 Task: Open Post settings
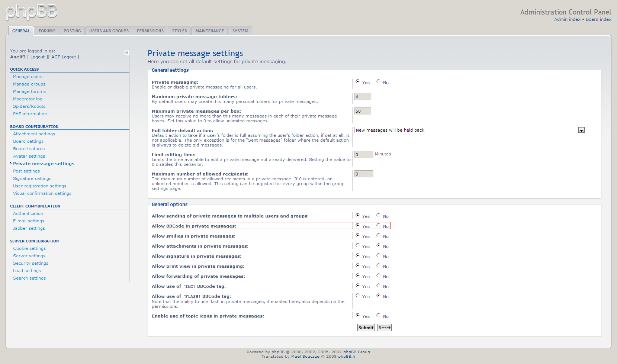pyautogui.click(x=26, y=171)
